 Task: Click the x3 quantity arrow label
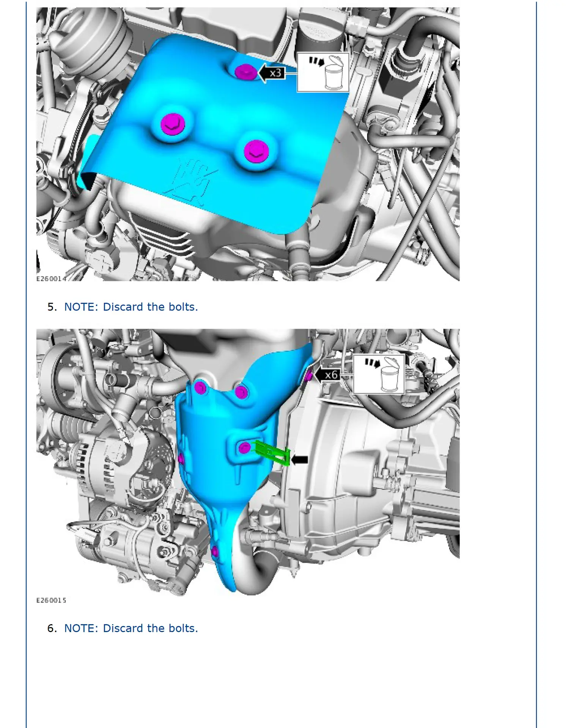(272, 73)
